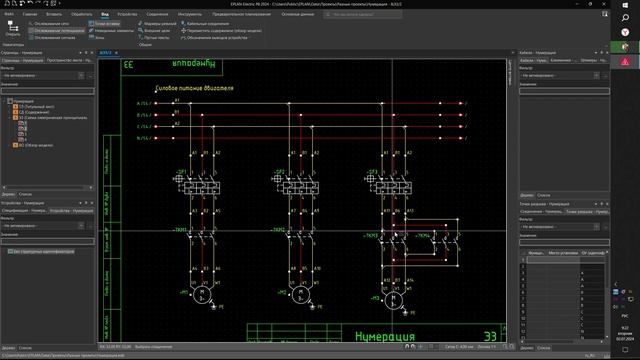Screen dimensions: 640x360
Task: Toggle Пустые тексты display
Action: click(x=153, y=38)
